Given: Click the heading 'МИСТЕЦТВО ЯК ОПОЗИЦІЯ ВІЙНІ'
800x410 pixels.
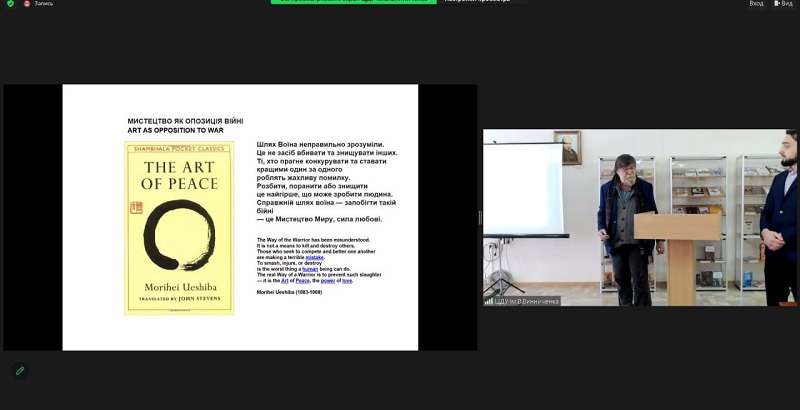Looking at the screenshot, I should coord(185,121).
